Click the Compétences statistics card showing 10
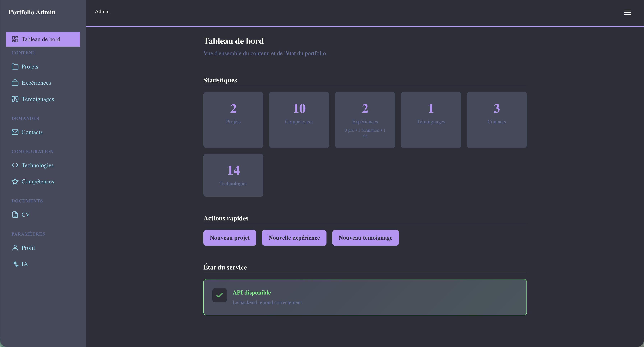This screenshot has height=347, width=644. tap(299, 120)
